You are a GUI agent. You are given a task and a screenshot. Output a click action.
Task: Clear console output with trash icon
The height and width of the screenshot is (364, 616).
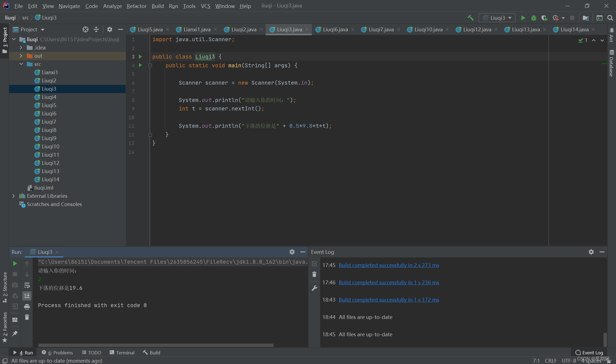(27, 317)
